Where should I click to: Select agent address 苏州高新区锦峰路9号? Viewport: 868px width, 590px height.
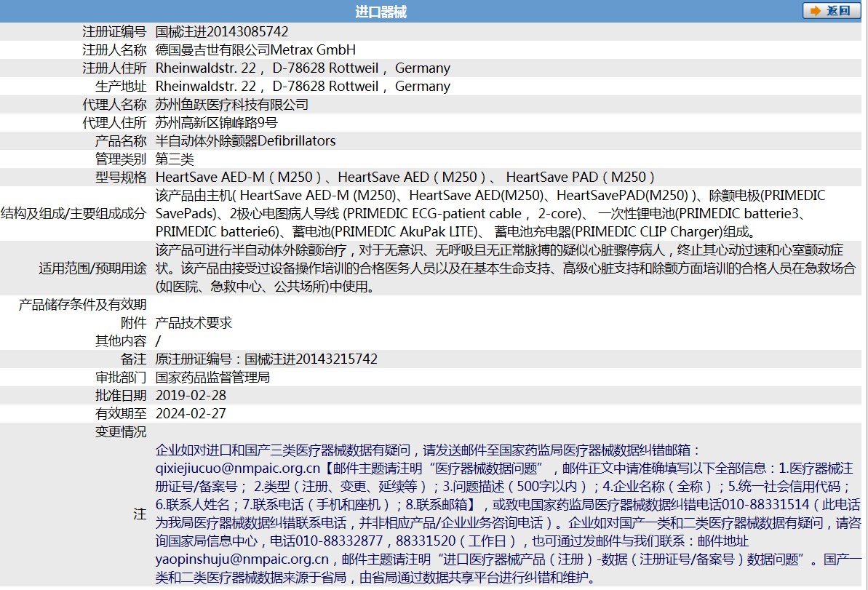coord(216,123)
